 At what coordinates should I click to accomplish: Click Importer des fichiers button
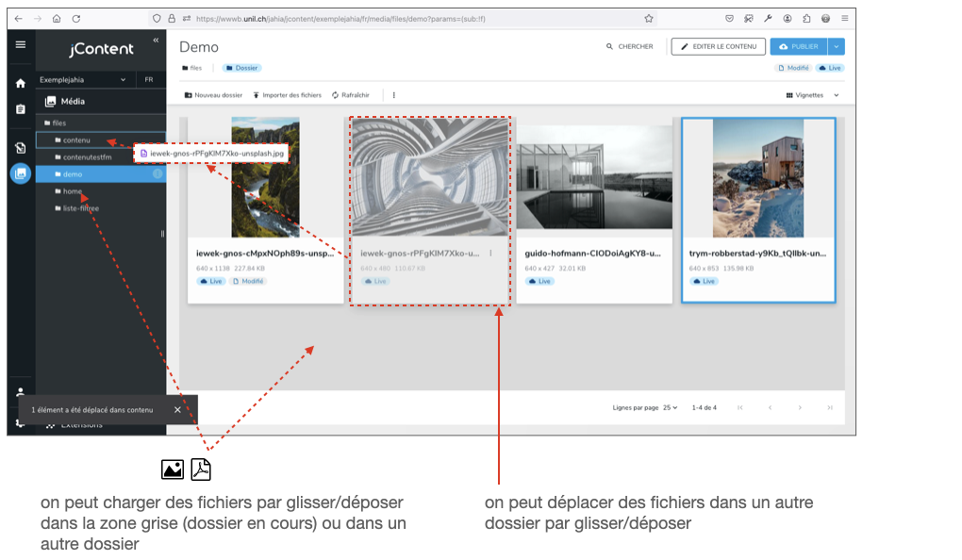click(287, 95)
